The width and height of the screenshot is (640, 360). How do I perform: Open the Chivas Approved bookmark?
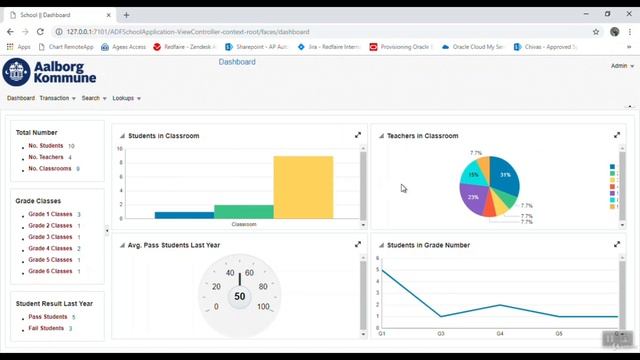tap(546, 47)
